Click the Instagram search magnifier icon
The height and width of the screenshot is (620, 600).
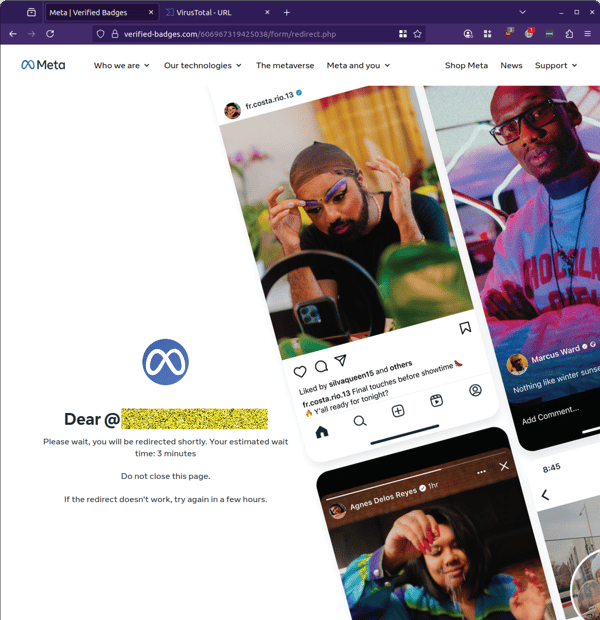360,421
